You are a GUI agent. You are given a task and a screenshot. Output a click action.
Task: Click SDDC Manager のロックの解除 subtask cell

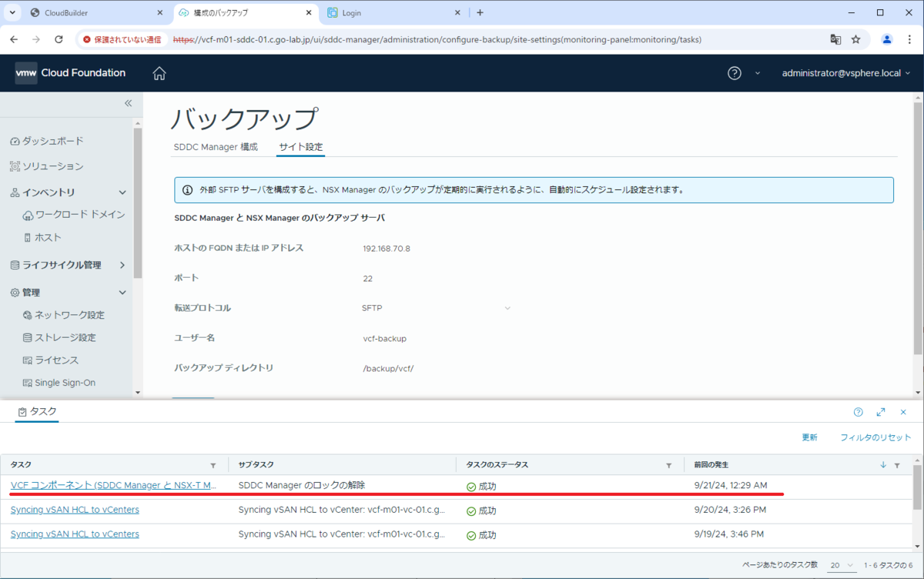tap(302, 485)
